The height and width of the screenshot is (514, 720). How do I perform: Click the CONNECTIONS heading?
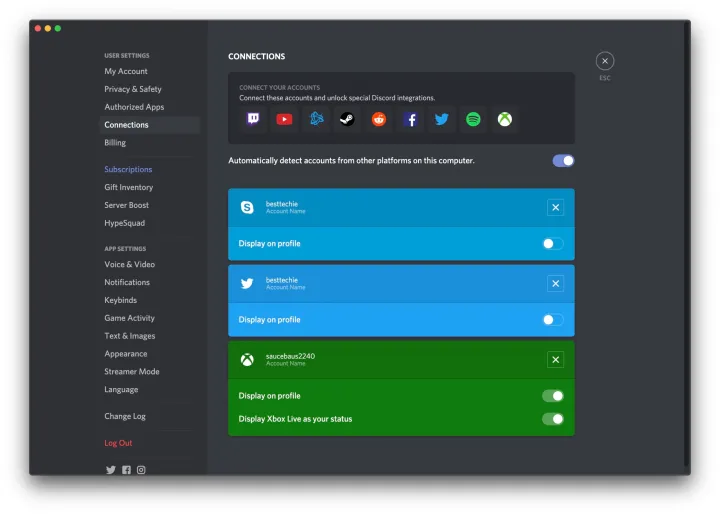pos(257,56)
